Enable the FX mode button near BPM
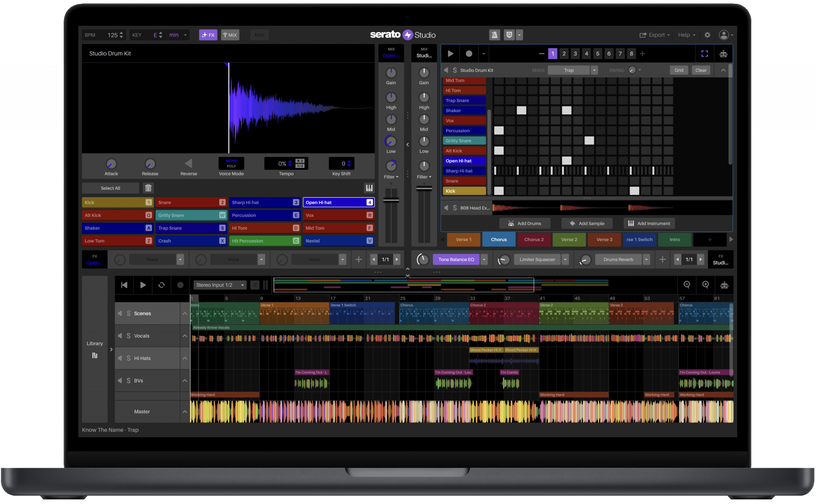 coord(208,35)
